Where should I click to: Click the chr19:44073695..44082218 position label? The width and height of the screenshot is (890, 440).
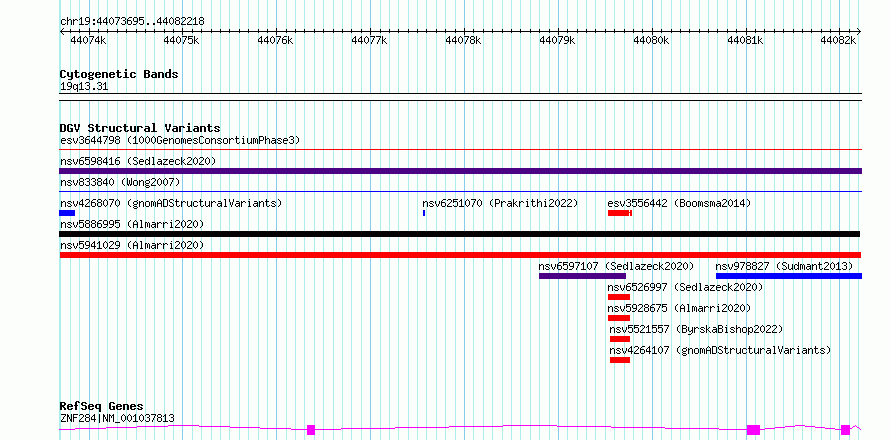132,21
